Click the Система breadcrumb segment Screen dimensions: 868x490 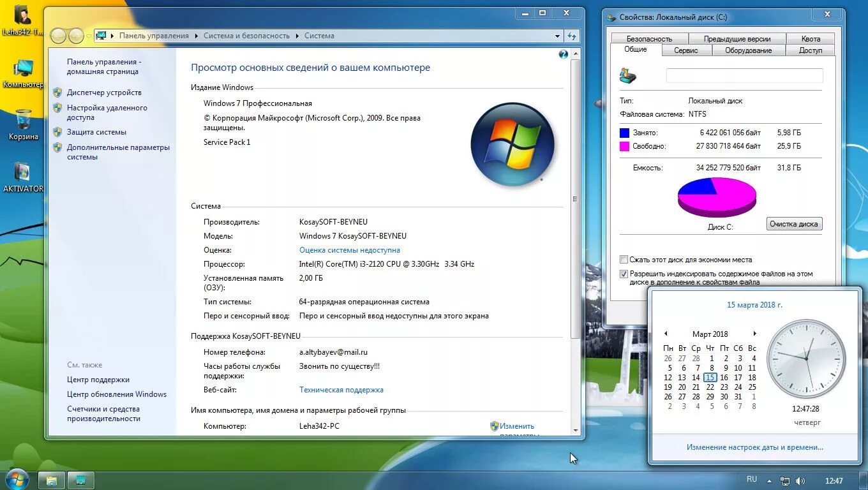pyautogui.click(x=319, y=36)
